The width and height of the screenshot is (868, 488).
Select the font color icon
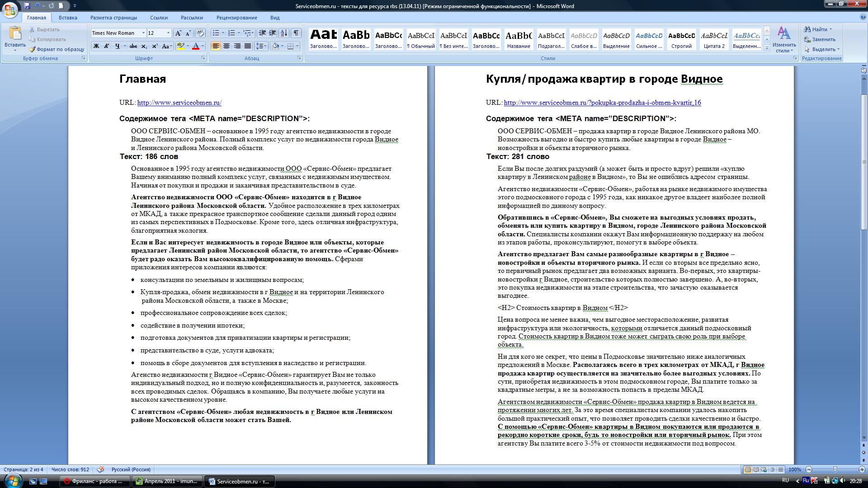click(196, 46)
